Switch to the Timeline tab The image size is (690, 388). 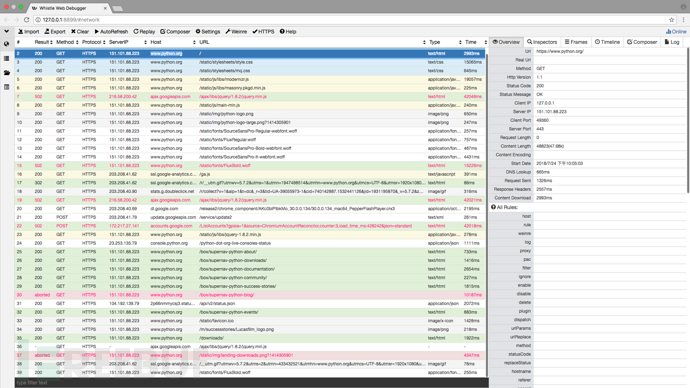point(607,42)
